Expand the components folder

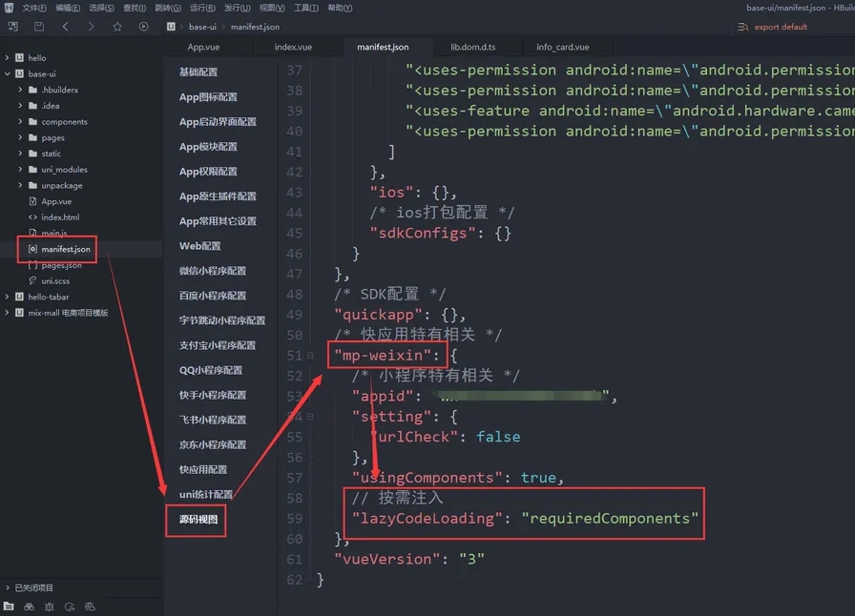20,122
